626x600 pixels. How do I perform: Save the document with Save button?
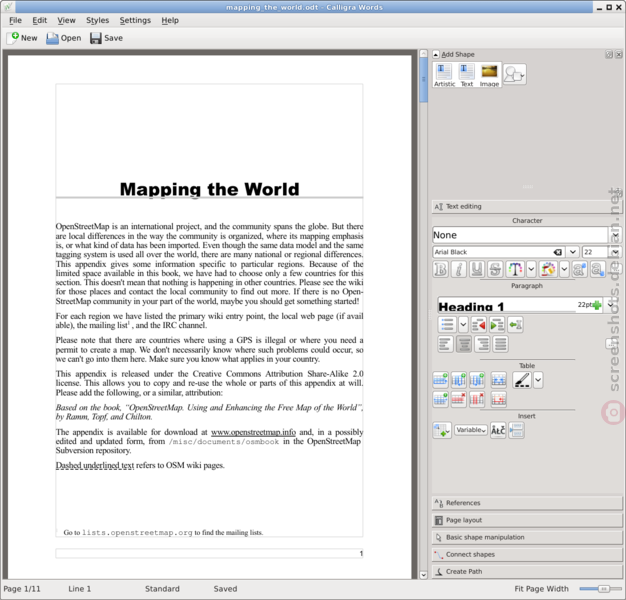click(x=106, y=38)
